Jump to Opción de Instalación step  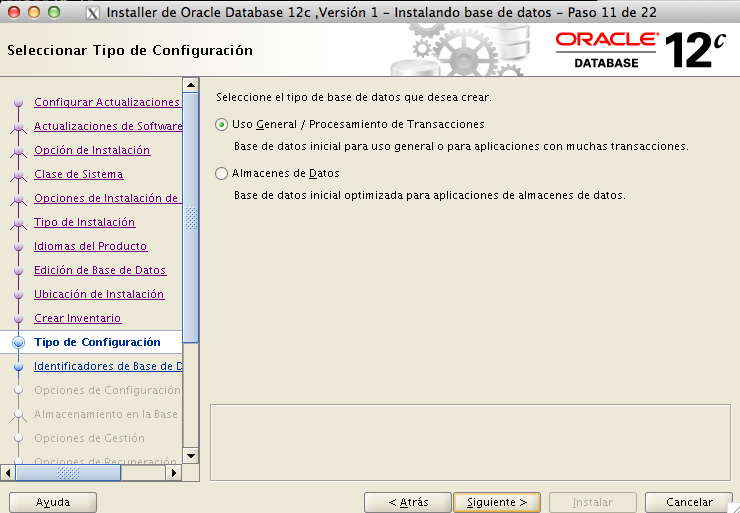tap(92, 150)
